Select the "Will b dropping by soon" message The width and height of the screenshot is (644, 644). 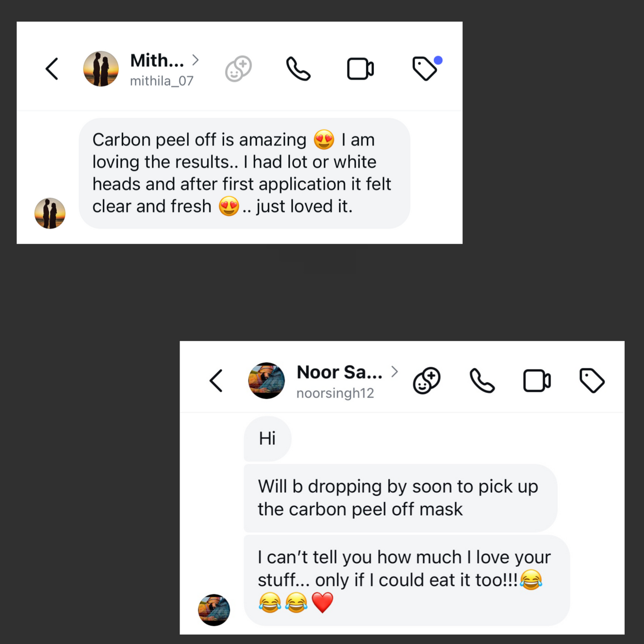point(400,498)
